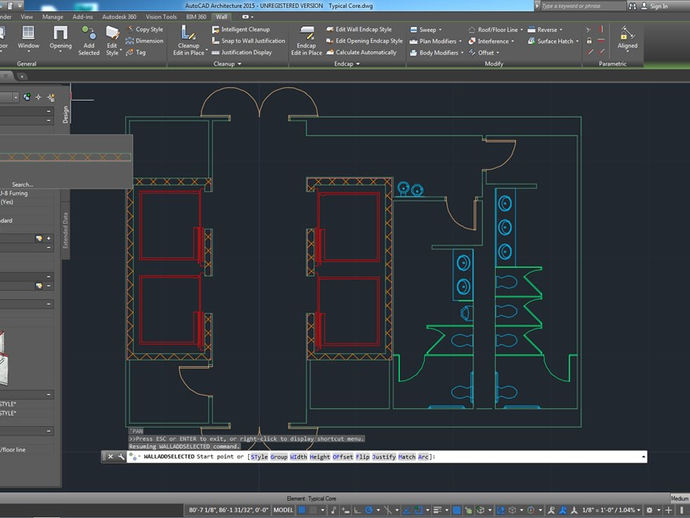Screen dimensions: 690x518
Task: Choose the Arc command option
Action: point(423,457)
